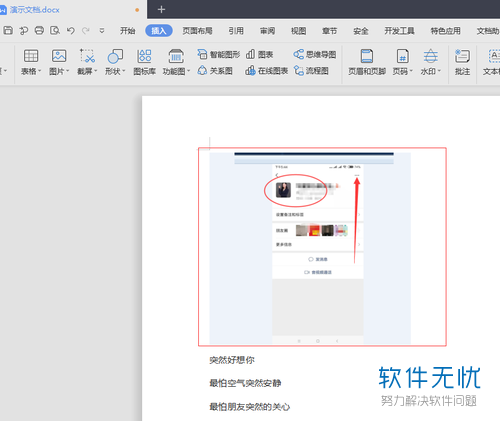Switch to the 特色应用 tab

coord(446,31)
